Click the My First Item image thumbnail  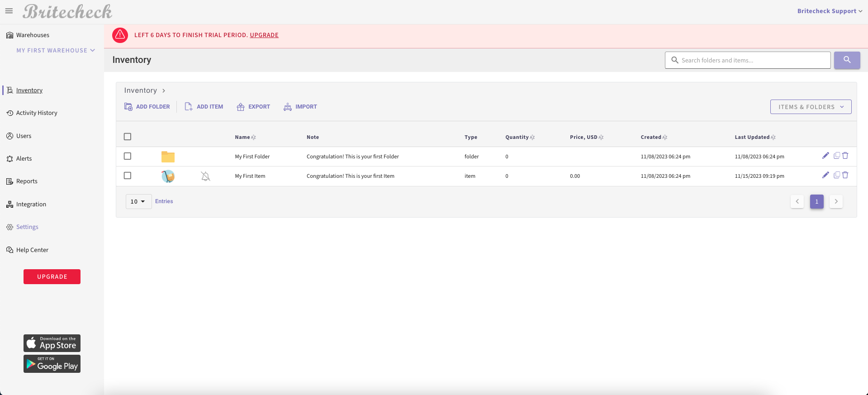[168, 176]
